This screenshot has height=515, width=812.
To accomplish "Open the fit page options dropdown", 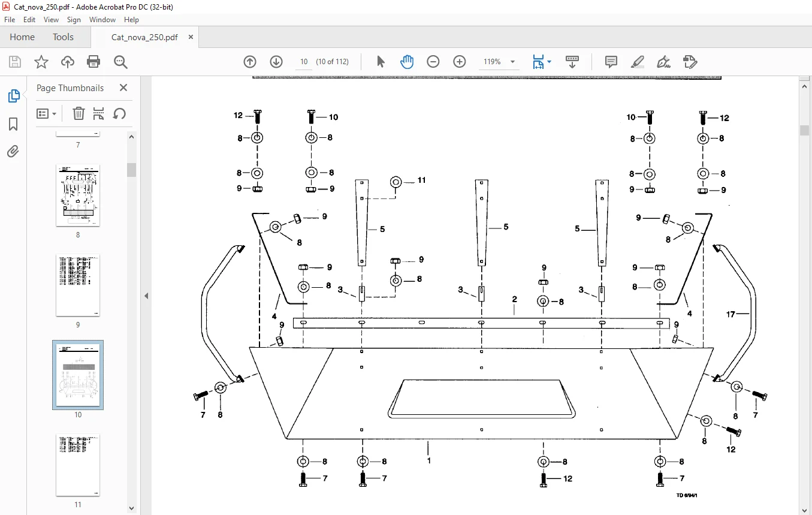I will [x=542, y=62].
